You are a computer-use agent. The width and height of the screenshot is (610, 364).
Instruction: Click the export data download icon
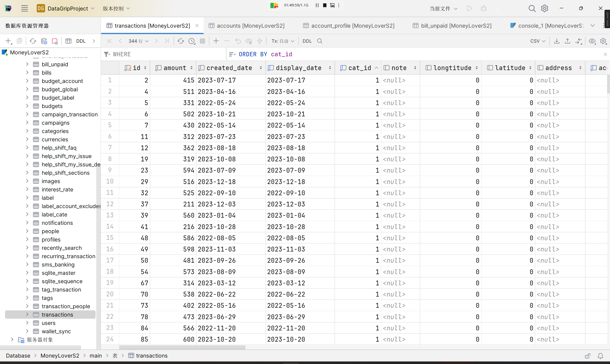click(x=557, y=41)
